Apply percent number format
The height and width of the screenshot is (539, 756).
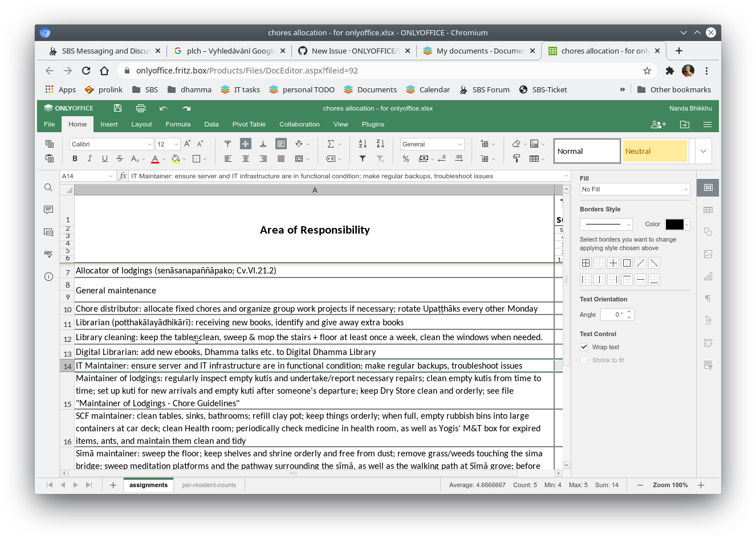click(406, 158)
